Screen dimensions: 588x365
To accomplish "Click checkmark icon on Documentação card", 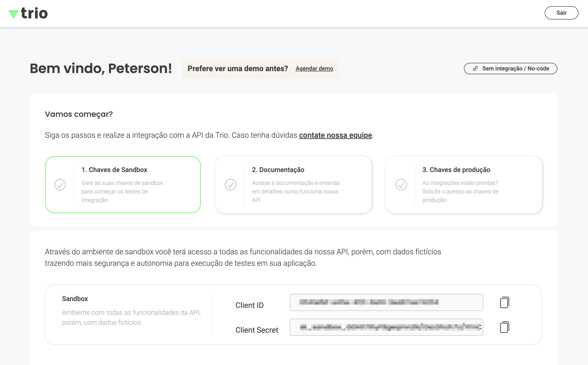I will click(x=231, y=185).
